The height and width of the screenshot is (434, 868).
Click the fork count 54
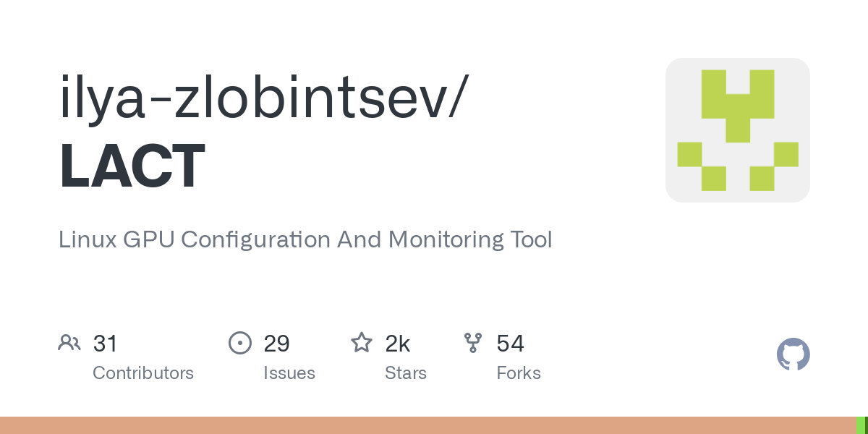pyautogui.click(x=510, y=344)
